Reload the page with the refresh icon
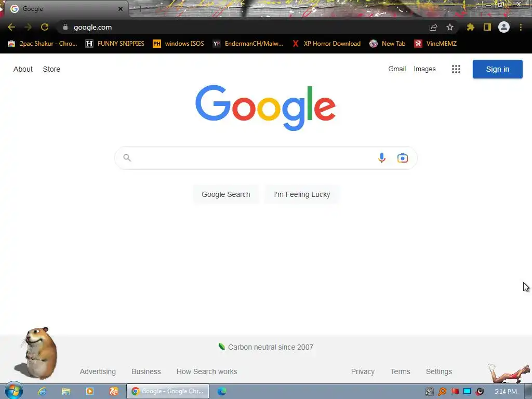532x399 pixels. [x=45, y=27]
